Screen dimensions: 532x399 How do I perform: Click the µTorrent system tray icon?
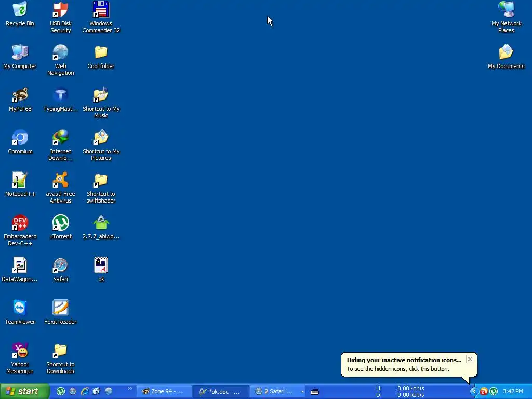coord(494,392)
